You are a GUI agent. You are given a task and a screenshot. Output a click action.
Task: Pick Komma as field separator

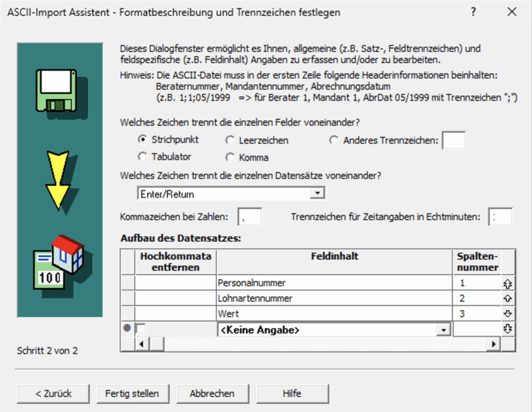(x=230, y=156)
